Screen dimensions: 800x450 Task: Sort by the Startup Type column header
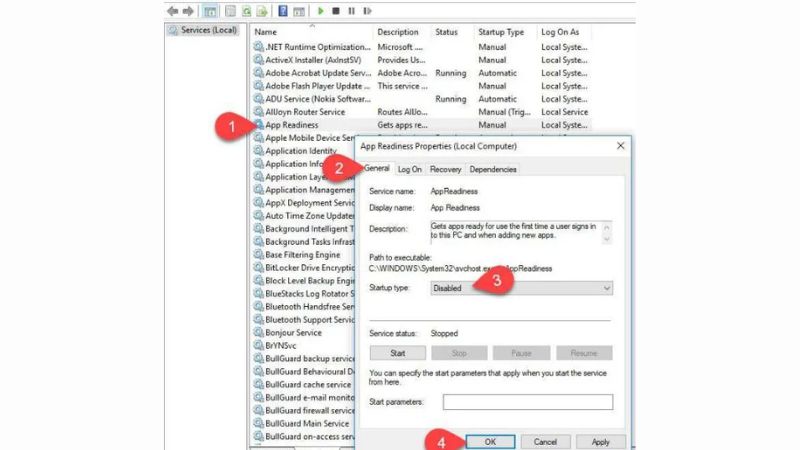click(502, 32)
